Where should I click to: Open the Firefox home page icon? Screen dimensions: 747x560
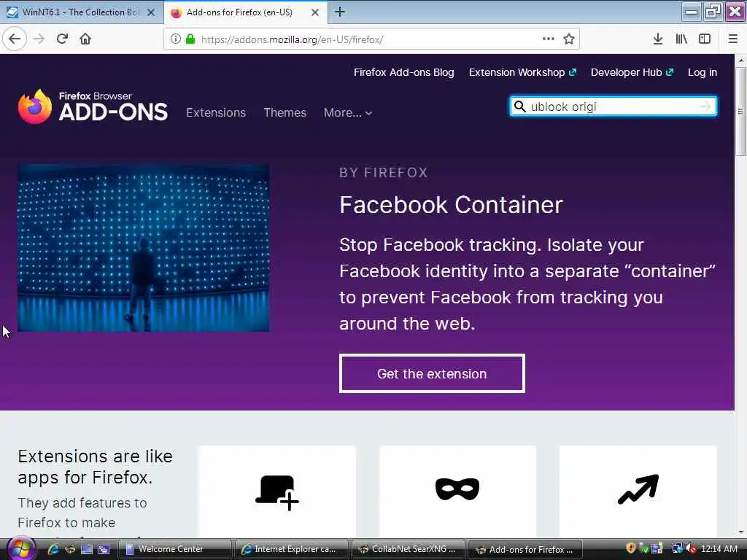pyautogui.click(x=85, y=39)
